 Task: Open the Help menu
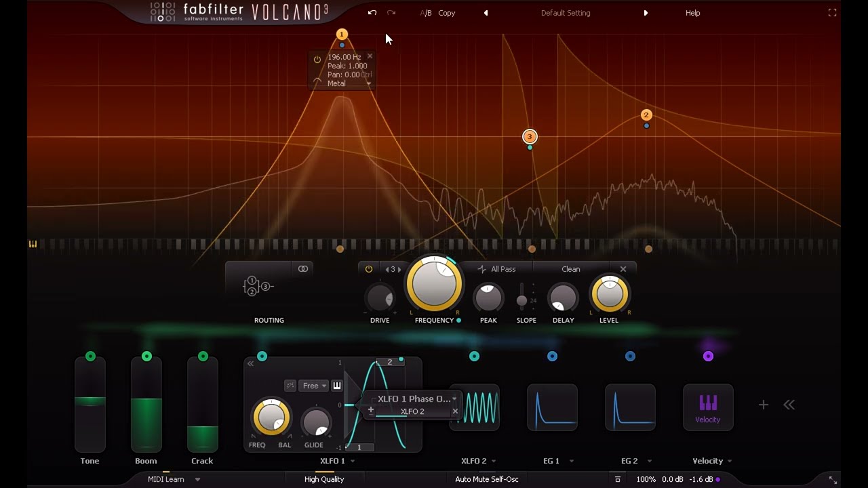point(692,13)
